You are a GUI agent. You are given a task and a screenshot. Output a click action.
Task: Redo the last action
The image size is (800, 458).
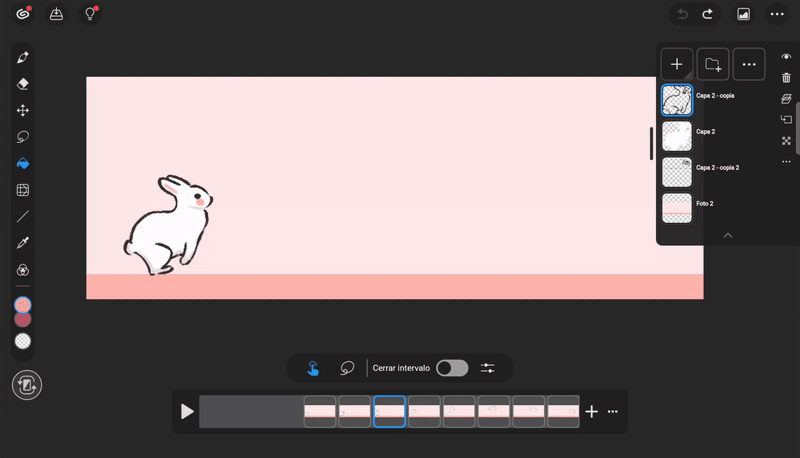tap(708, 14)
